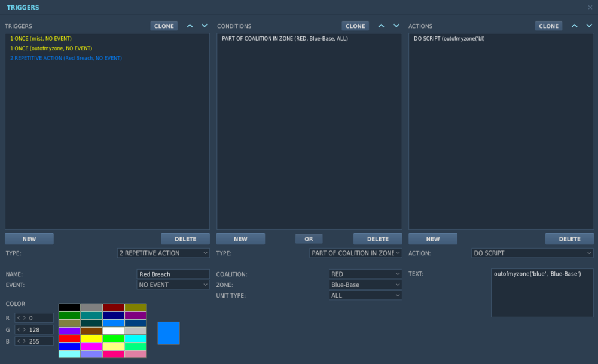Move selected trigger down in Triggers list

(205, 26)
